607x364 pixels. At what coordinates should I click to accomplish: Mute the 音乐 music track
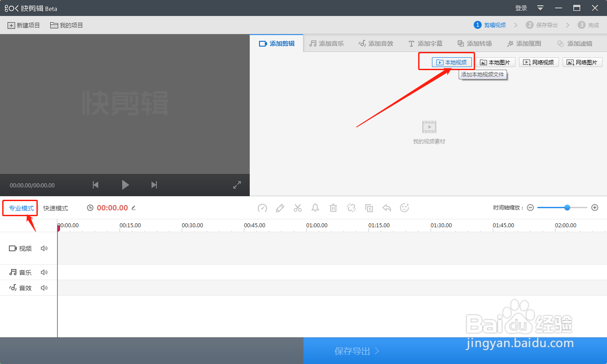[44, 272]
